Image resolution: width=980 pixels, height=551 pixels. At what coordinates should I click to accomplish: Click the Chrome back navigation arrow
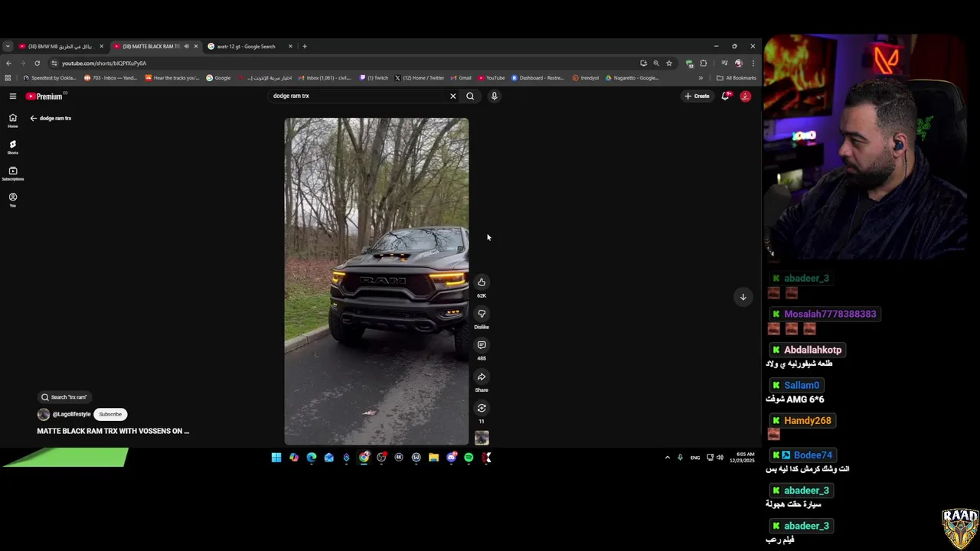[x=8, y=63]
